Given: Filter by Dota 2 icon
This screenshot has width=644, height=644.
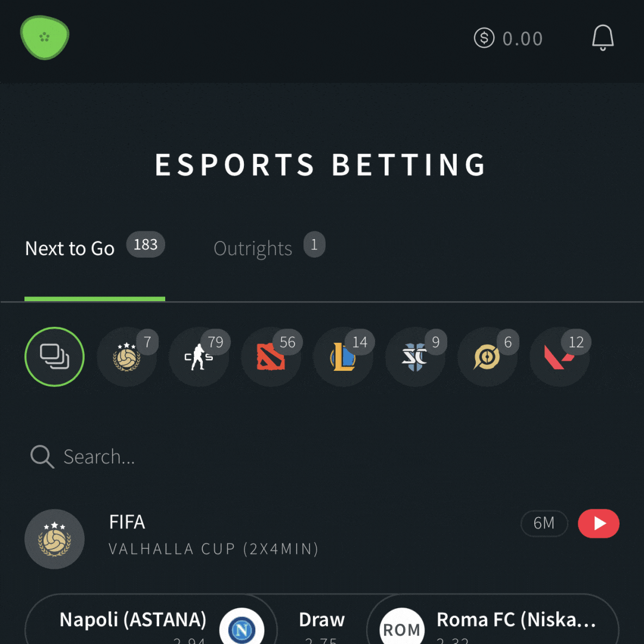Looking at the screenshot, I should (x=271, y=357).
